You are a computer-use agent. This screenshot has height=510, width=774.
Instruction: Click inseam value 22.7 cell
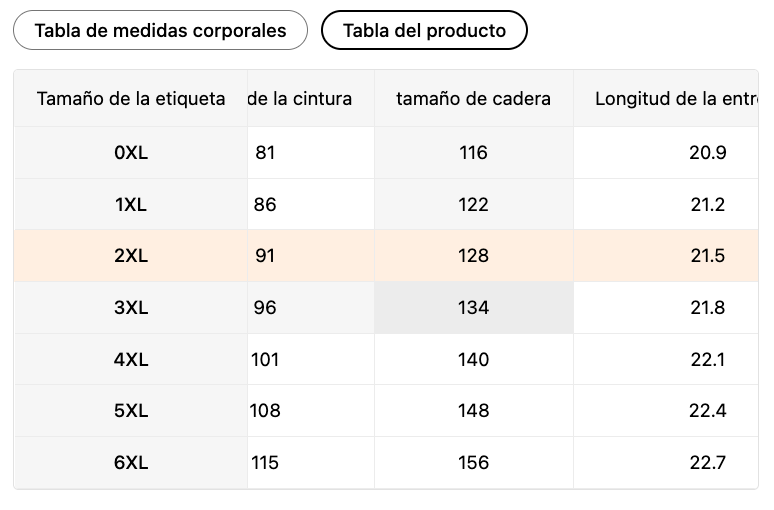(x=666, y=463)
